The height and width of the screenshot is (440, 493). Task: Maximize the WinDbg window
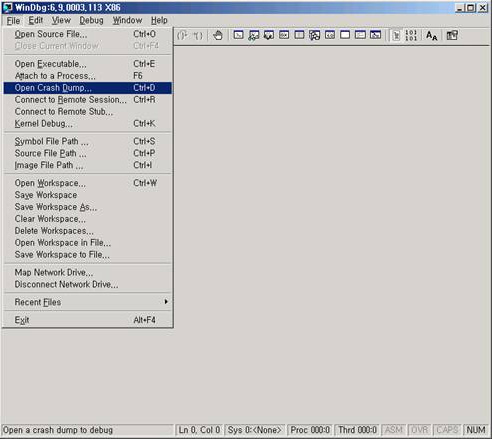pos(470,8)
